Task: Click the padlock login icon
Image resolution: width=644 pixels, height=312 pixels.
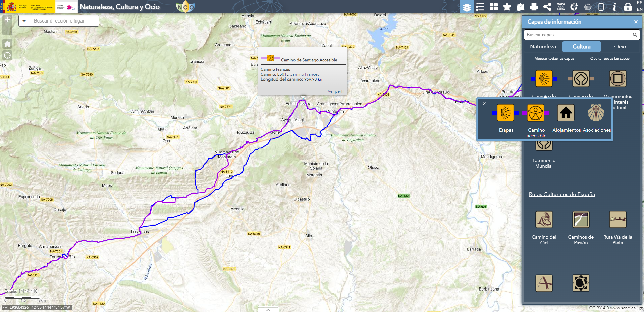Action: pyautogui.click(x=628, y=7)
